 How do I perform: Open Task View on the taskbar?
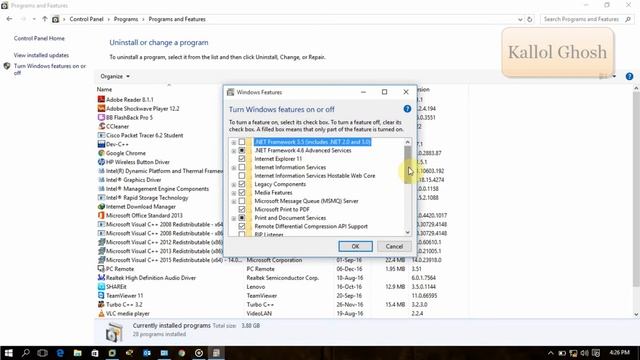pos(42,353)
